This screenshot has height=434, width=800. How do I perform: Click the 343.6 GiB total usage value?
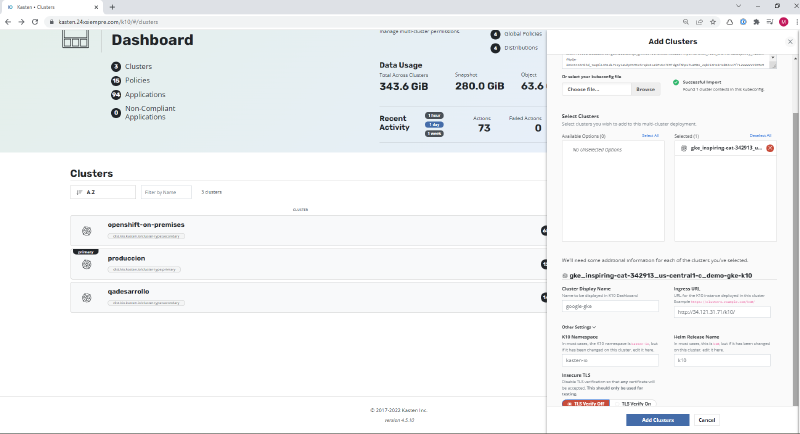coord(404,87)
